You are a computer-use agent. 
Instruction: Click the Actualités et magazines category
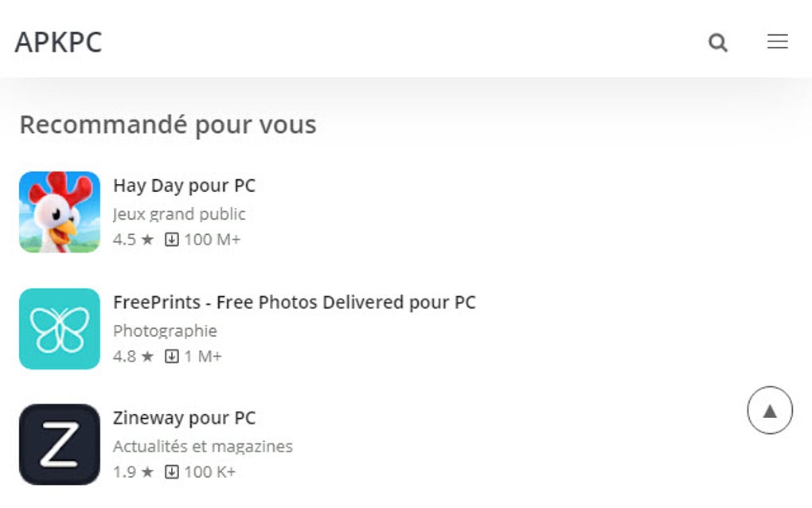[202, 447]
